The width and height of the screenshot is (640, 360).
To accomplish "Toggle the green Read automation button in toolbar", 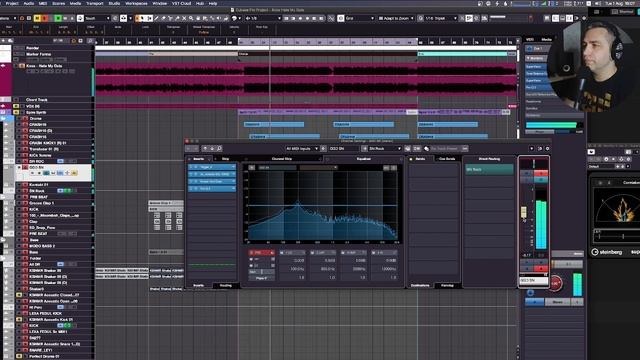I will tap(58, 18).
